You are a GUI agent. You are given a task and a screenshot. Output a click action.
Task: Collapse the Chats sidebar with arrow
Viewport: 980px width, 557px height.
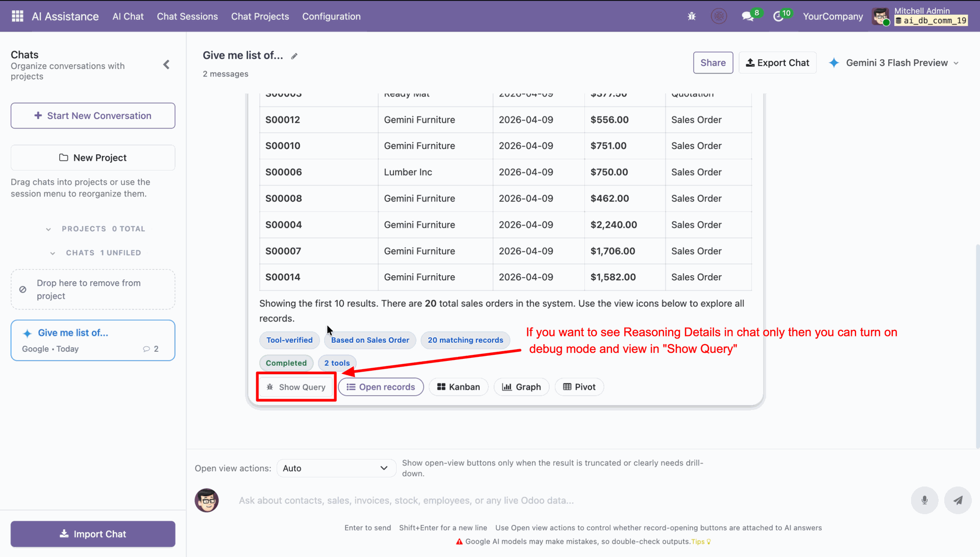point(166,65)
